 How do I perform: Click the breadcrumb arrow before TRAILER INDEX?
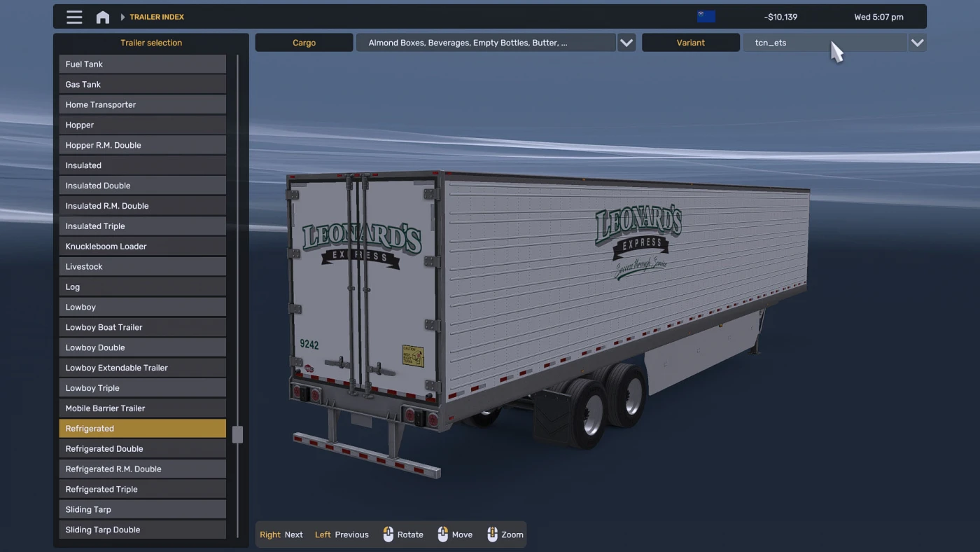coord(122,16)
